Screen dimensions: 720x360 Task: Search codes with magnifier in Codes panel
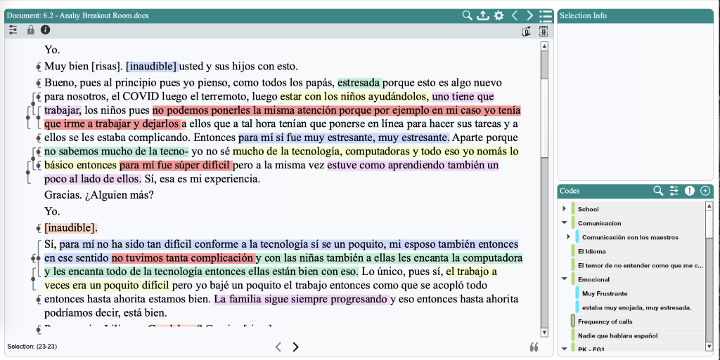[658, 191]
